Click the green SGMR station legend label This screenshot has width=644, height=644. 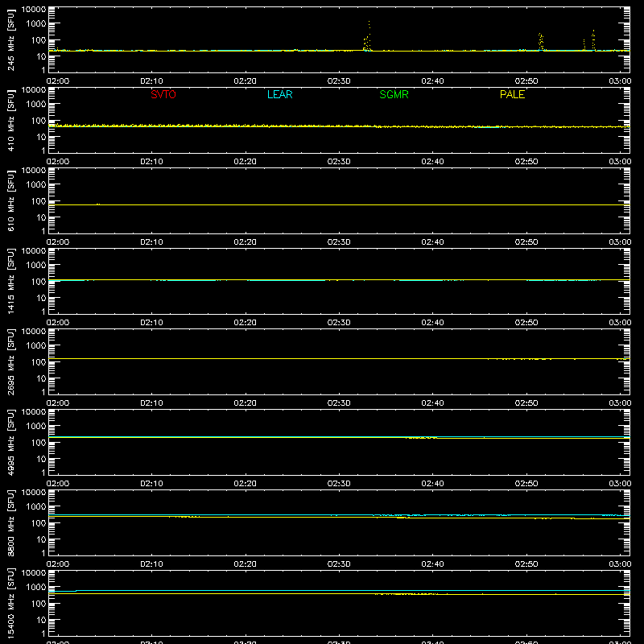394,94
